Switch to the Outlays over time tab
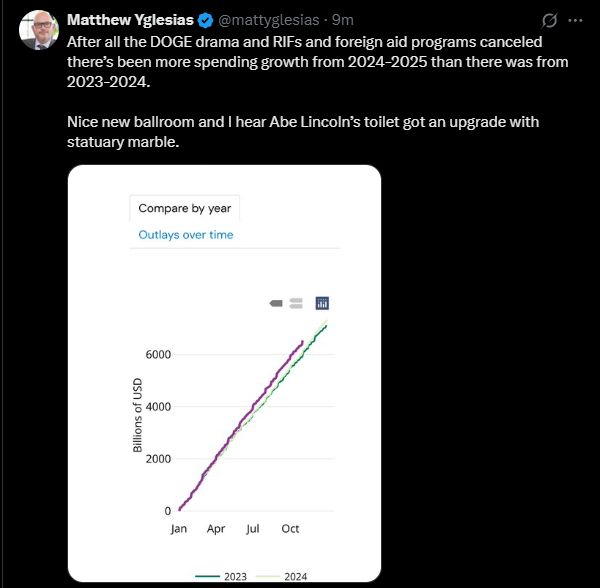The image size is (600, 588). tap(186, 234)
